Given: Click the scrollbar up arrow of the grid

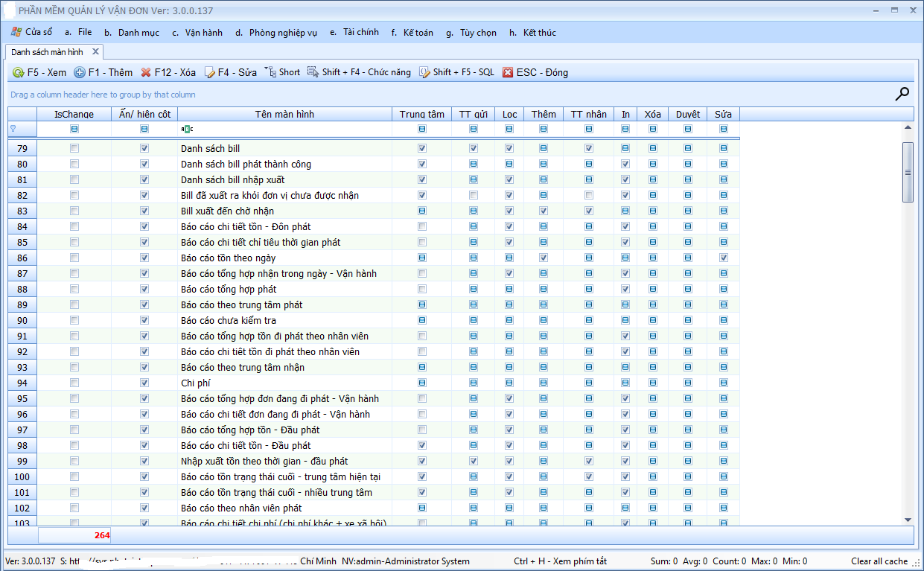Looking at the screenshot, I should pos(908,127).
